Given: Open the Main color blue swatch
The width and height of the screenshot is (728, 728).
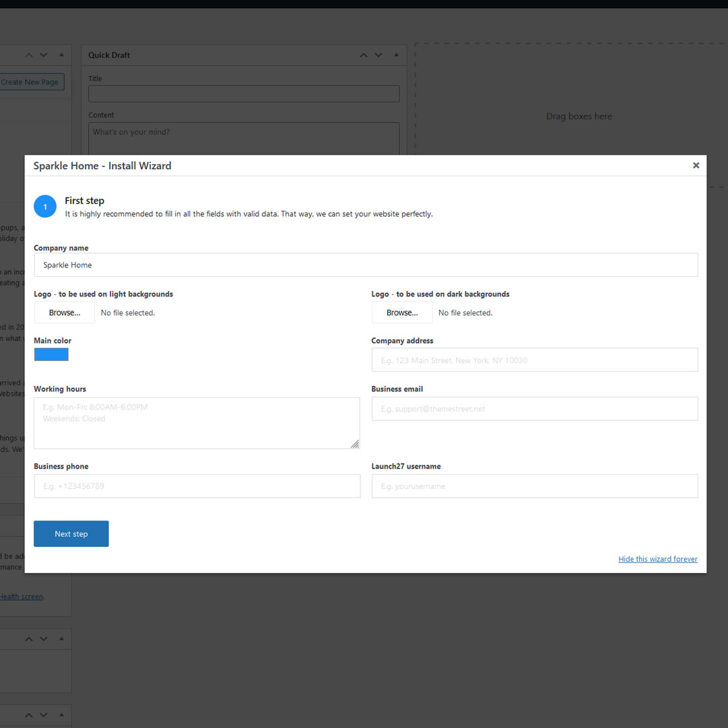Looking at the screenshot, I should point(51,354).
